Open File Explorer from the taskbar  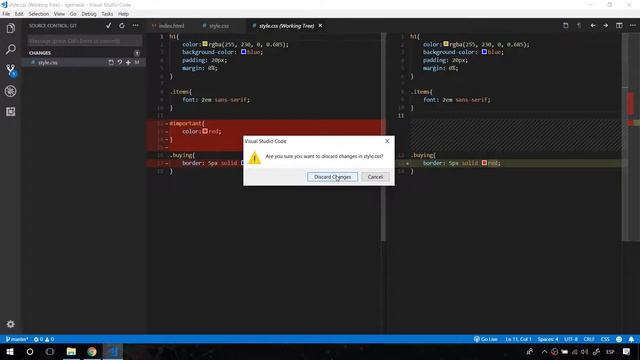[x=71, y=351]
